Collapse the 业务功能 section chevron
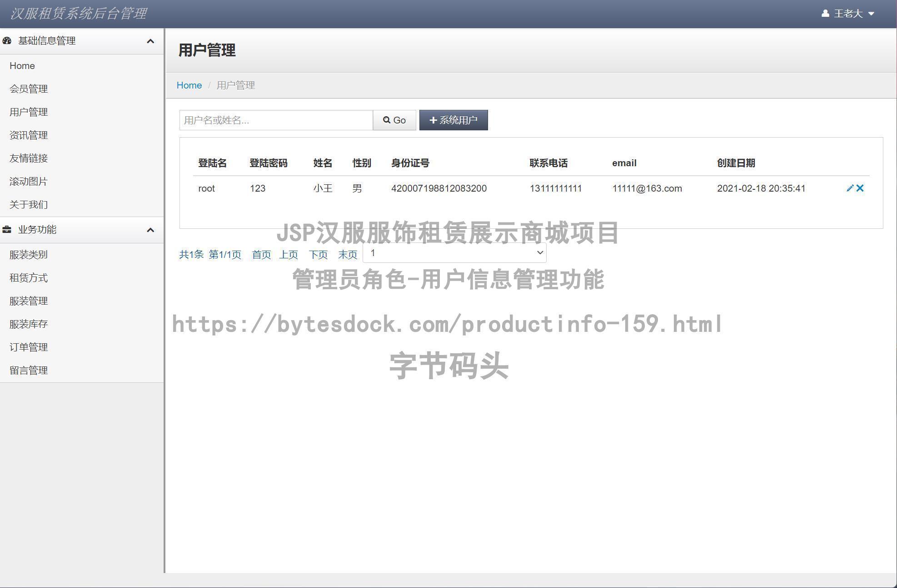This screenshot has height=588, width=897. coord(150,230)
